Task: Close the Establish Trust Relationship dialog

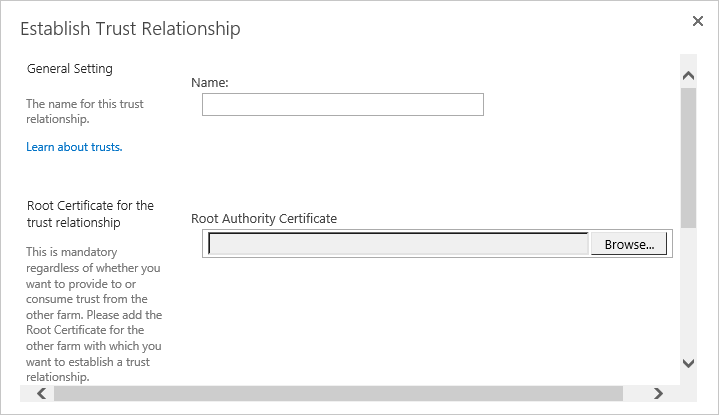Action: [x=697, y=21]
